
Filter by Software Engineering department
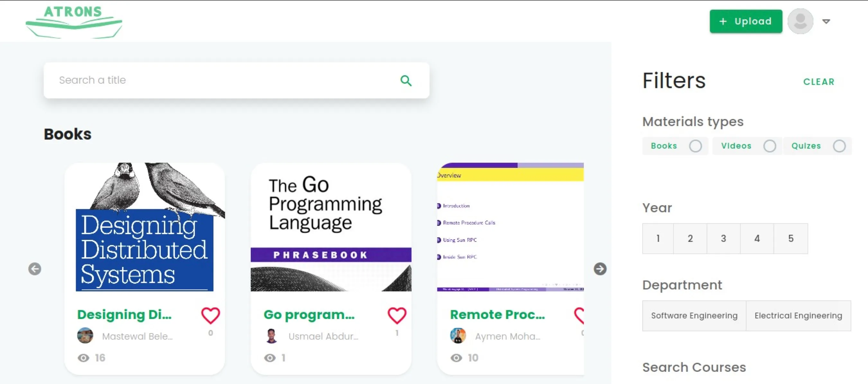pyautogui.click(x=694, y=315)
